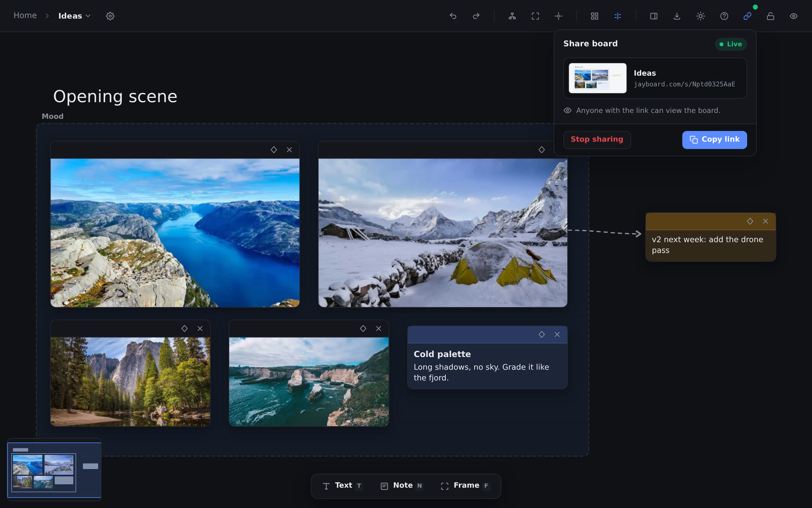Click the download export icon
812x508 pixels.
pyautogui.click(x=677, y=16)
